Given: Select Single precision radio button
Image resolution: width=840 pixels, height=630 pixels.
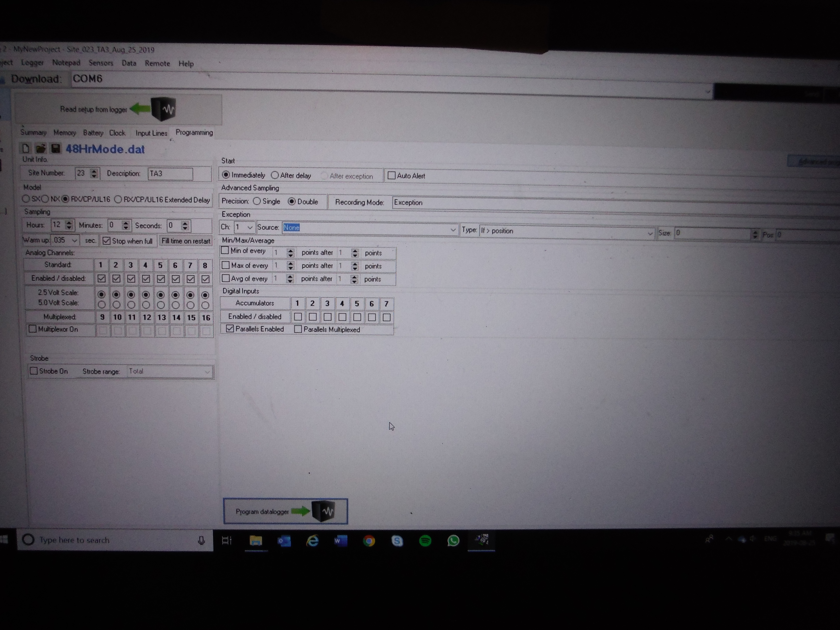Looking at the screenshot, I should (x=257, y=201).
